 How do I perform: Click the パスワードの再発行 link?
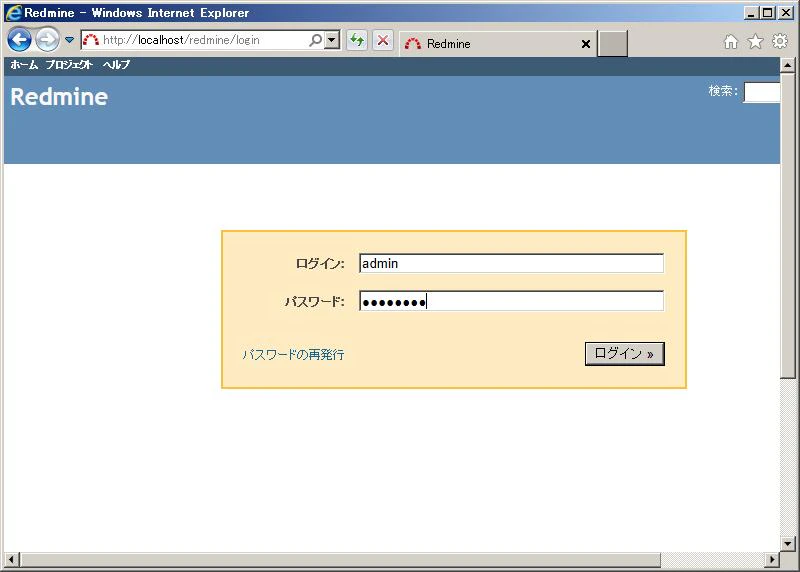pos(293,355)
